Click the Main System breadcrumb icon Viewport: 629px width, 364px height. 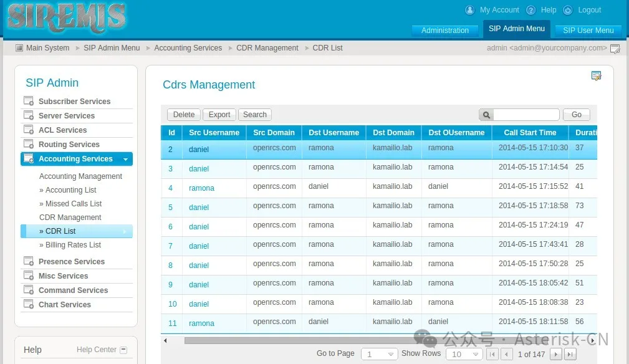[x=19, y=48]
